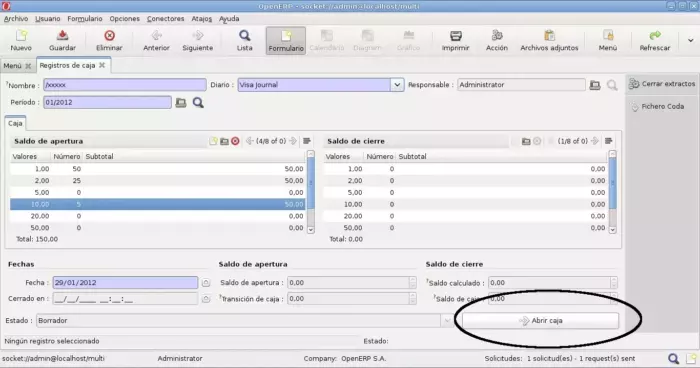Viewport: 700px width, 368px height.
Task: Create a new record with Nuevo
Action: click(x=21, y=40)
